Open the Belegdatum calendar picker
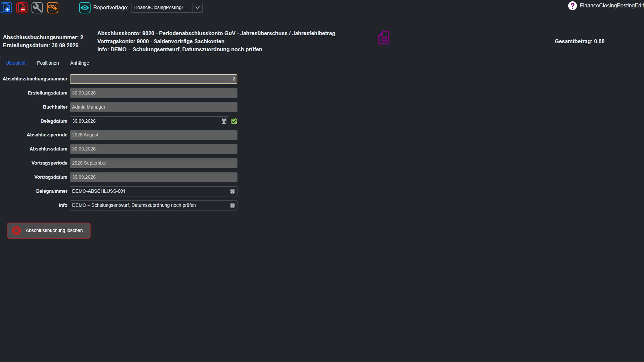Viewport: 644px width, 362px height. [224, 121]
